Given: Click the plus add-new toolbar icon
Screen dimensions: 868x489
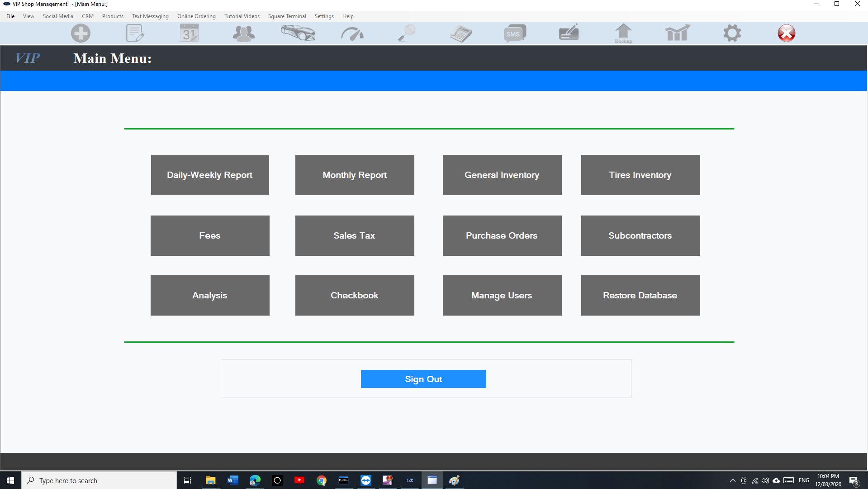Looking at the screenshot, I should pos(81,34).
